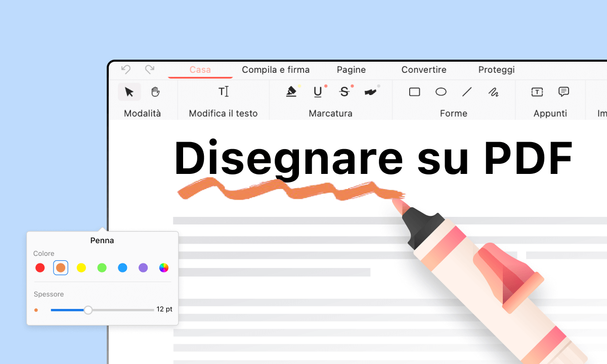Screen dimensions: 607x364
Task: Open the text editing tool under Modifica il testo
Action: (x=224, y=92)
